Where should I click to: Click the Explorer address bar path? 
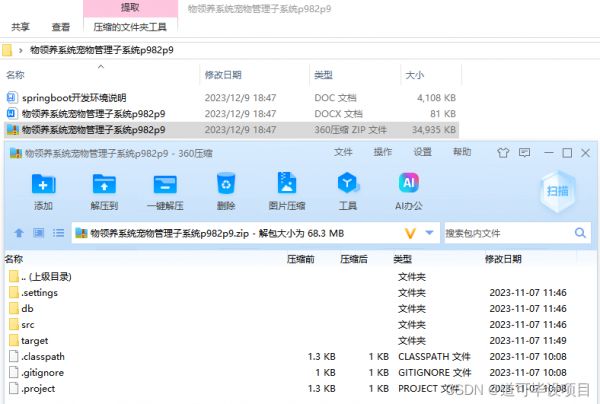pyautogui.click(x=102, y=50)
